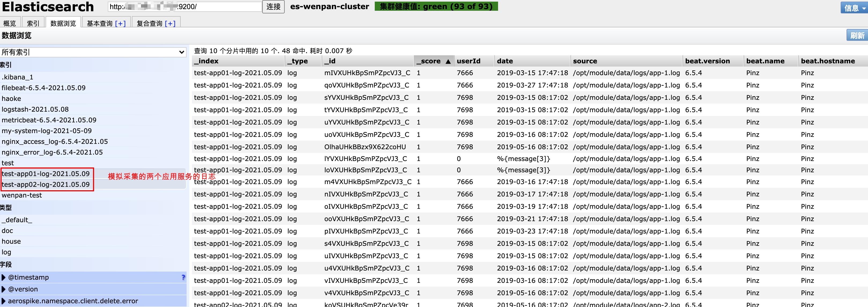This screenshot has height=307, width=868.
Task: Sort by the source column header
Action: (627, 61)
